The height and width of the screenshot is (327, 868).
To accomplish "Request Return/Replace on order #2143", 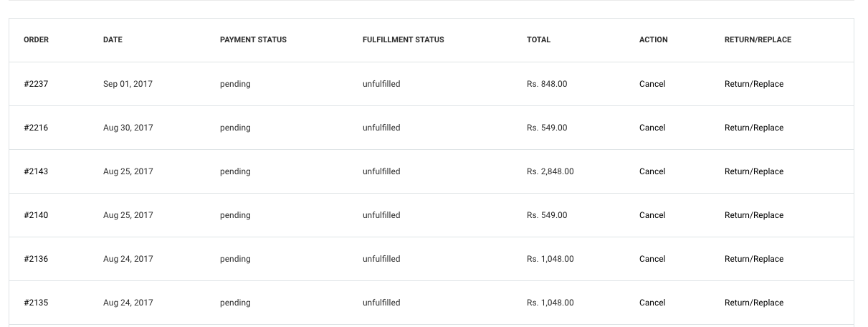I will (754, 171).
